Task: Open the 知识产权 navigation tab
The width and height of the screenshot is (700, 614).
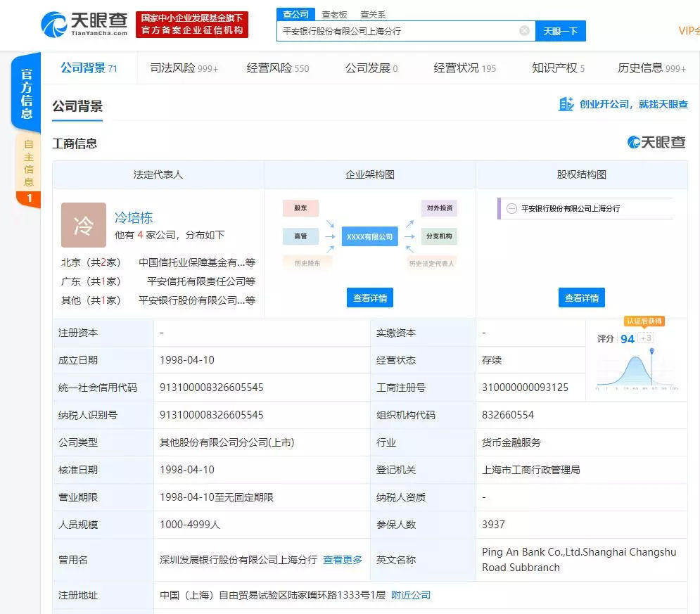Action: tap(558, 68)
